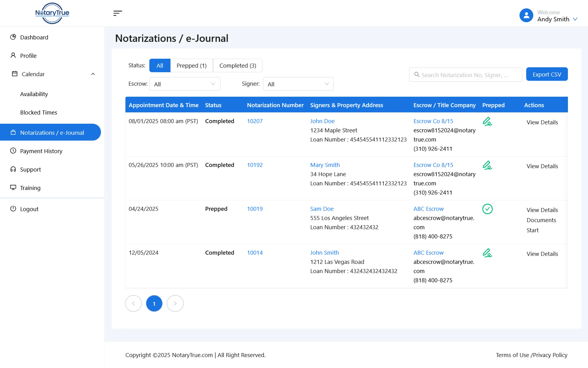Image resolution: width=588 pixels, height=368 pixels.
Task: Open Payment History in sidebar
Action: 41,151
